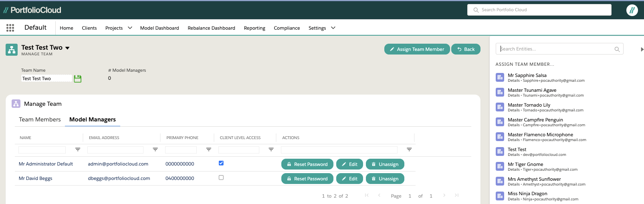Open the Compliance nav item
644x204 pixels.
point(287,28)
